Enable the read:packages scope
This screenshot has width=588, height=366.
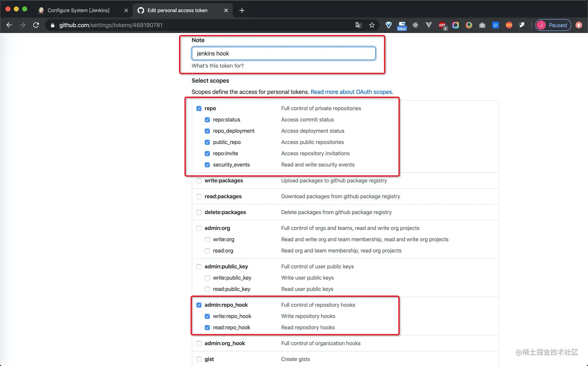199,197
